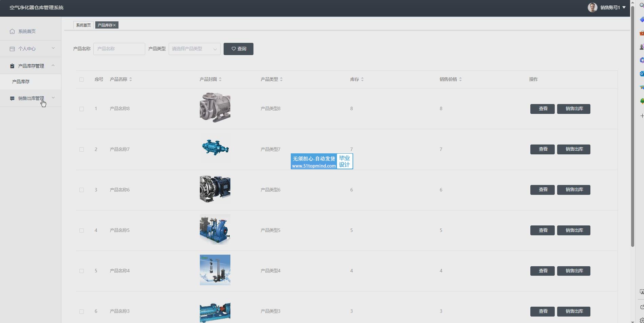Sort table by 产品名称 column arrows
The width and height of the screenshot is (644, 323).
[x=131, y=79]
